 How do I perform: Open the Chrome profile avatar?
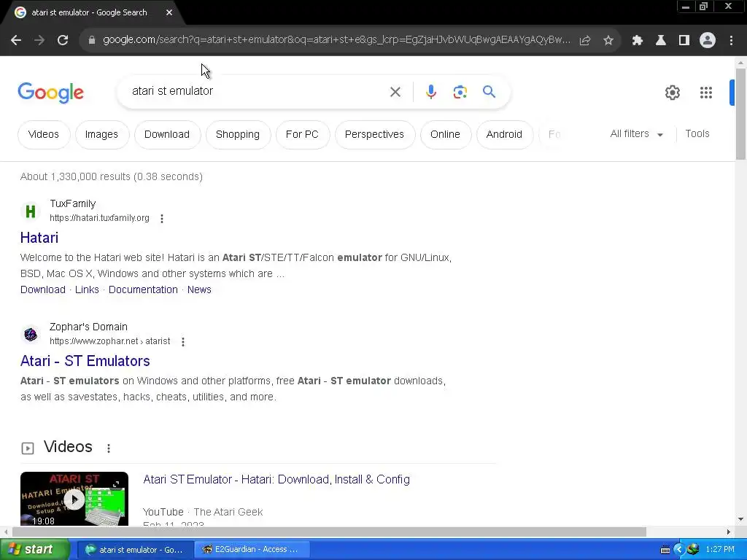click(708, 41)
